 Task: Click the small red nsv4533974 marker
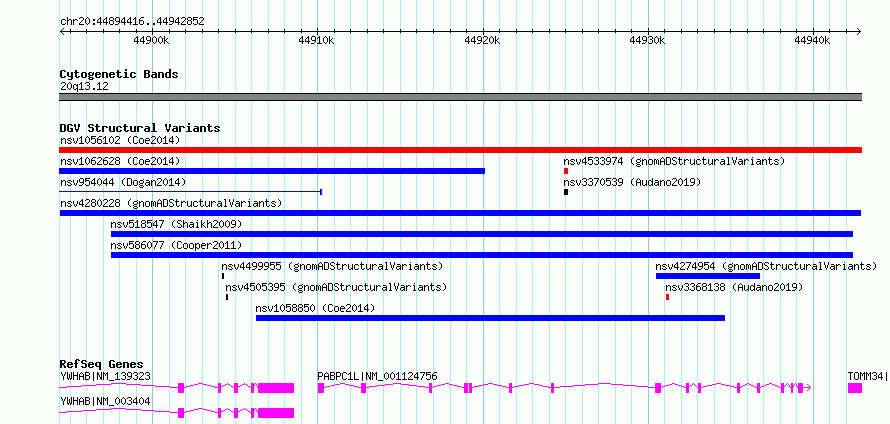[566, 171]
